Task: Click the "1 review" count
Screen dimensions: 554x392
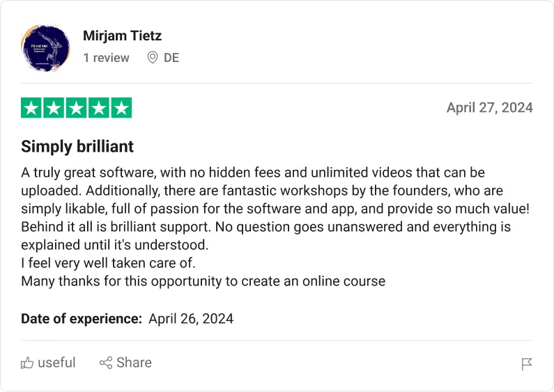Action: (x=106, y=58)
